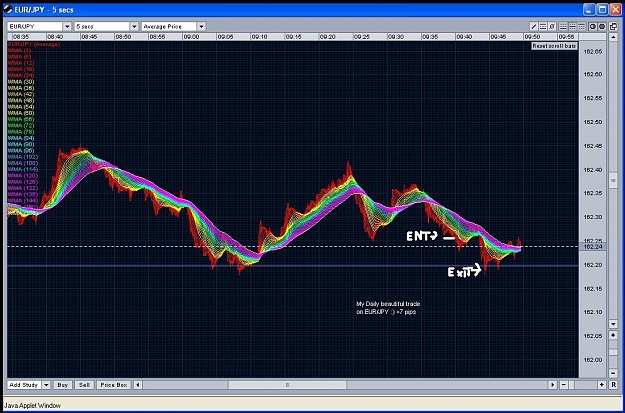Select the horizontal lines drawing tool

pyautogui.click(x=543, y=27)
